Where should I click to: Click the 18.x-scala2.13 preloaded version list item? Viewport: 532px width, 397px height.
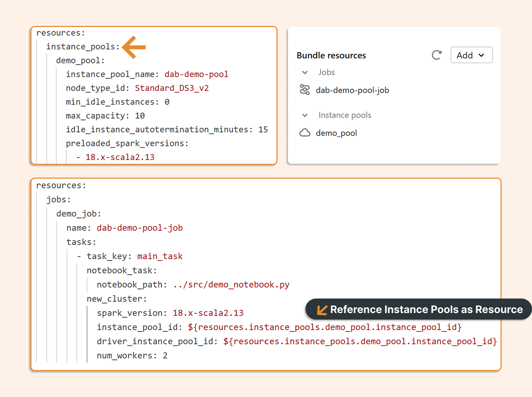click(x=120, y=157)
